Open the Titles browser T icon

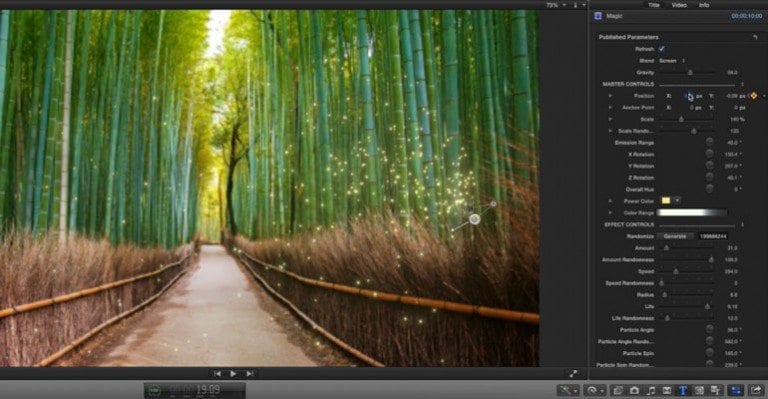(683, 390)
